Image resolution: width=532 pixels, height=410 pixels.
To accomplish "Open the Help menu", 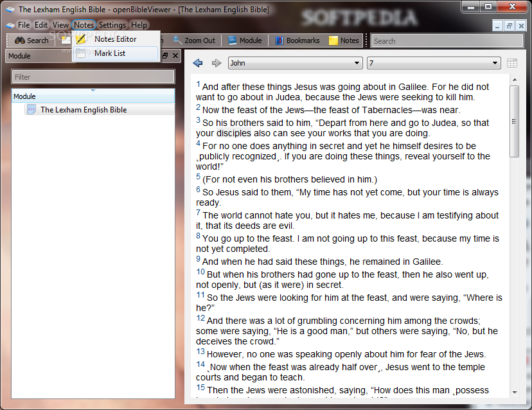I will click(x=139, y=25).
